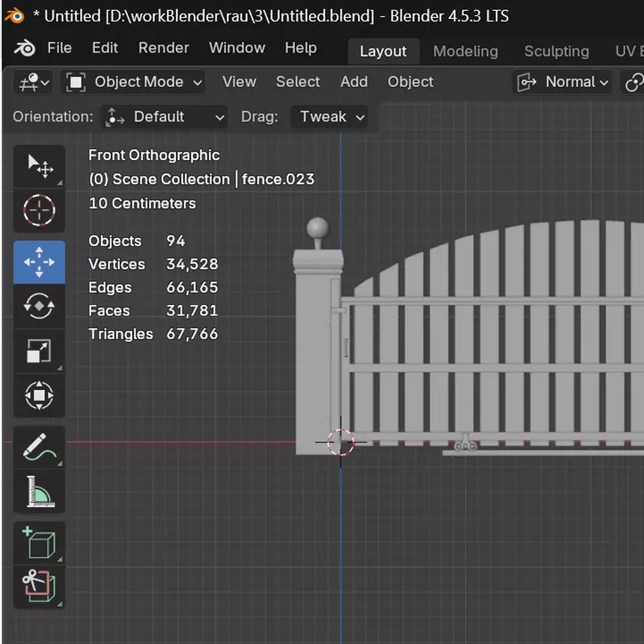
Task: Open the Help menu
Action: tap(301, 48)
